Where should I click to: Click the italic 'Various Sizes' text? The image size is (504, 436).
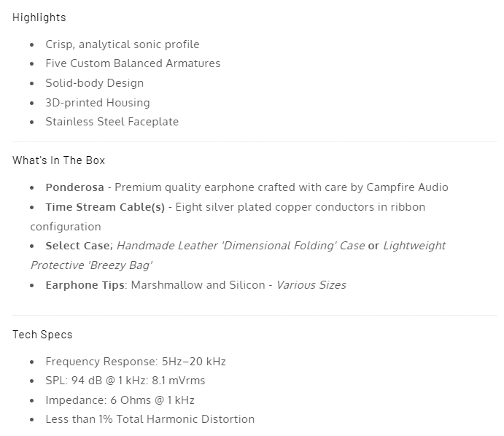311,285
